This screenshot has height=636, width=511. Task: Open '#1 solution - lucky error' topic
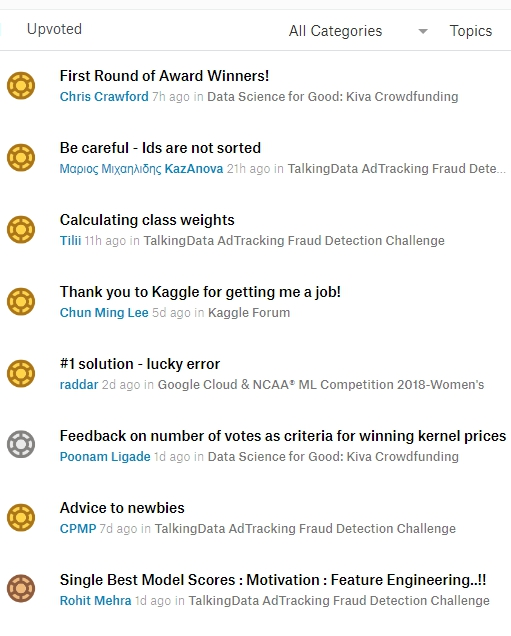coord(140,364)
